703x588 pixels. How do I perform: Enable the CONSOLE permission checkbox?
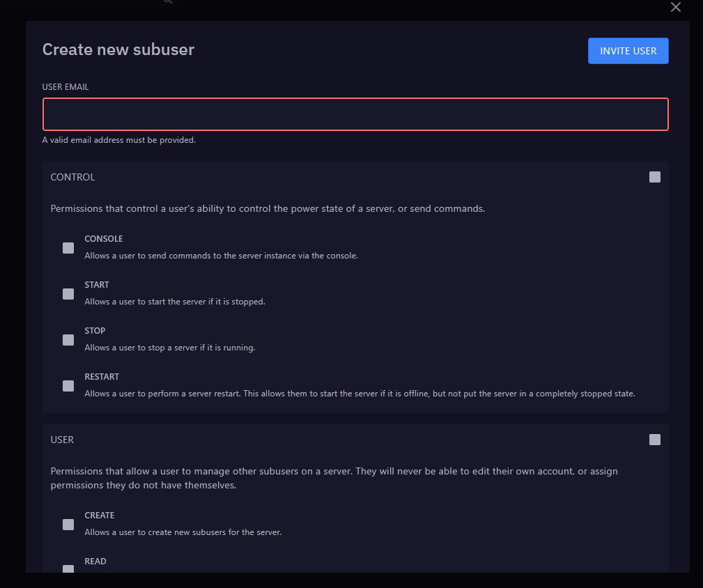(68, 247)
